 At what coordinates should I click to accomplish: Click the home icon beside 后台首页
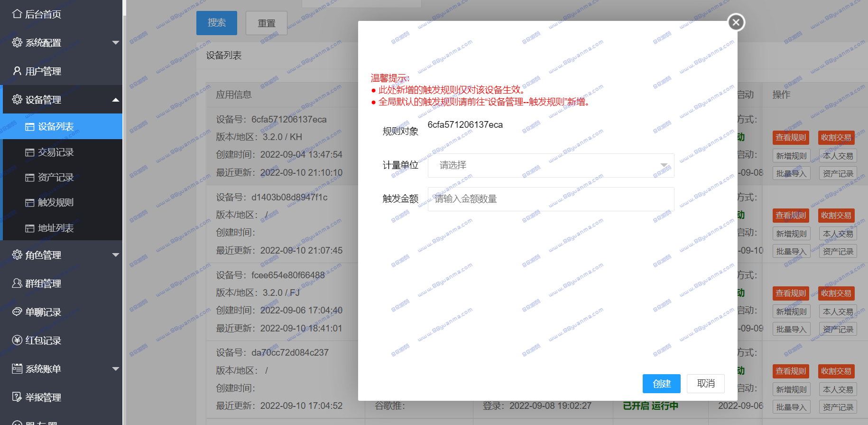click(17, 14)
